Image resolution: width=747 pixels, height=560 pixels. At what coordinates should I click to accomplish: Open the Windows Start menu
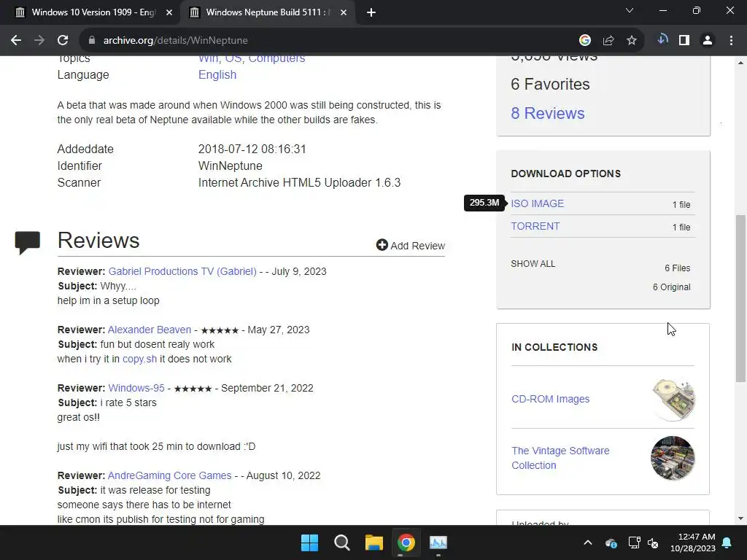pos(309,542)
